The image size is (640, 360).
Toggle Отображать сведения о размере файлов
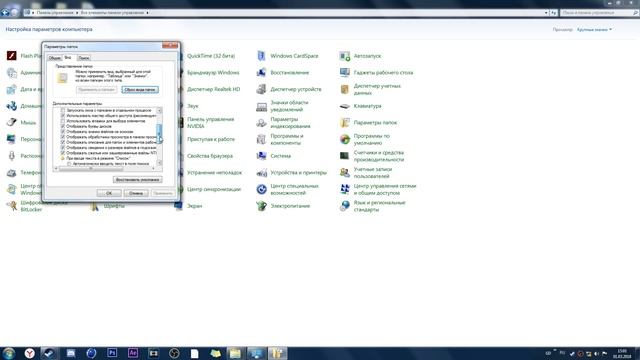63,148
